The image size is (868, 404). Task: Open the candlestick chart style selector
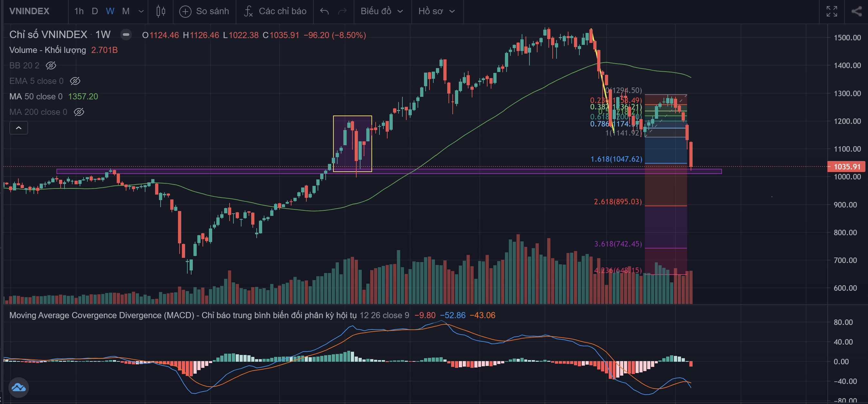(x=161, y=11)
